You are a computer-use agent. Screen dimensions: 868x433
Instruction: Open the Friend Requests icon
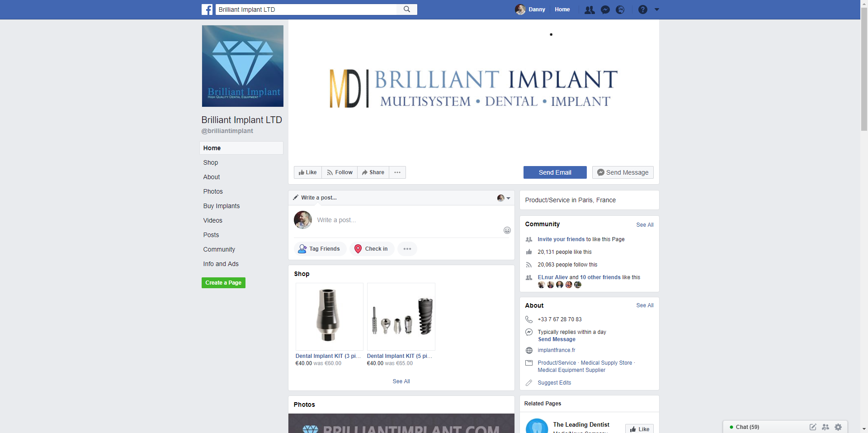pyautogui.click(x=590, y=10)
